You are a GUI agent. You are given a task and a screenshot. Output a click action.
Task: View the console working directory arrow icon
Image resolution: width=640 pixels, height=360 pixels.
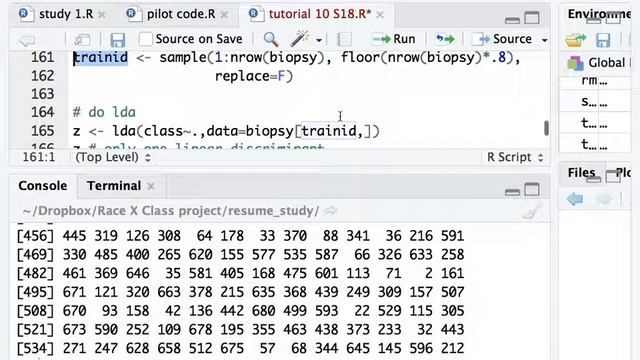click(331, 211)
